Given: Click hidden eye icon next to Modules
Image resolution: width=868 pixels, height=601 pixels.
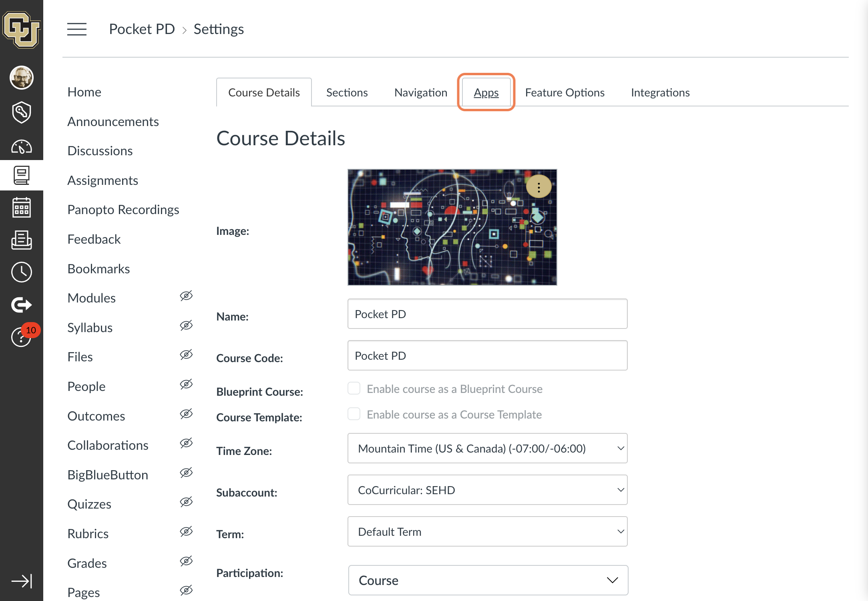Looking at the screenshot, I should [x=186, y=296].
